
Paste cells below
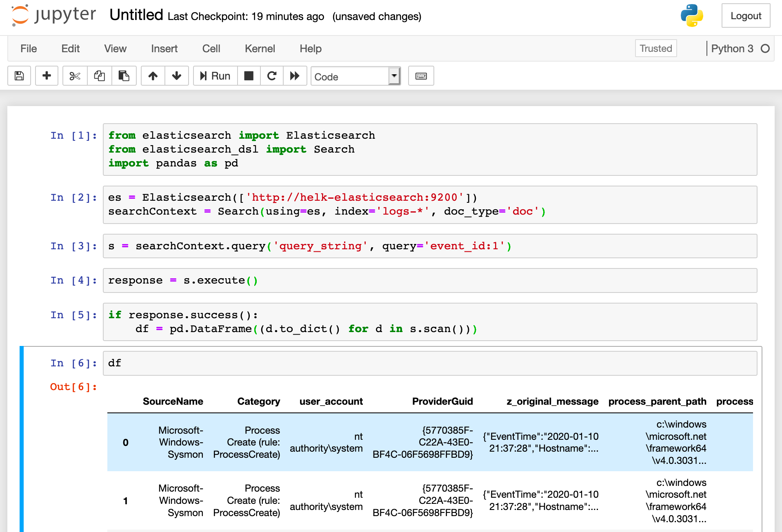pyautogui.click(x=124, y=76)
